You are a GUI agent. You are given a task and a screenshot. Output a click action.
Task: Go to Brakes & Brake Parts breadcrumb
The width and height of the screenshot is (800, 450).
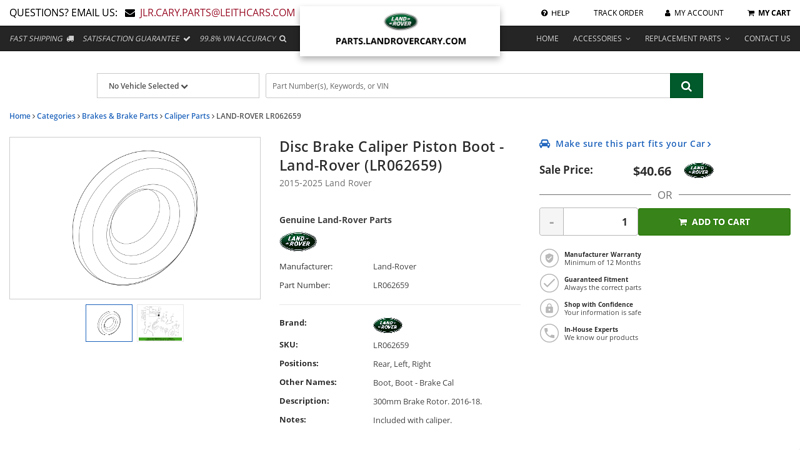120,116
